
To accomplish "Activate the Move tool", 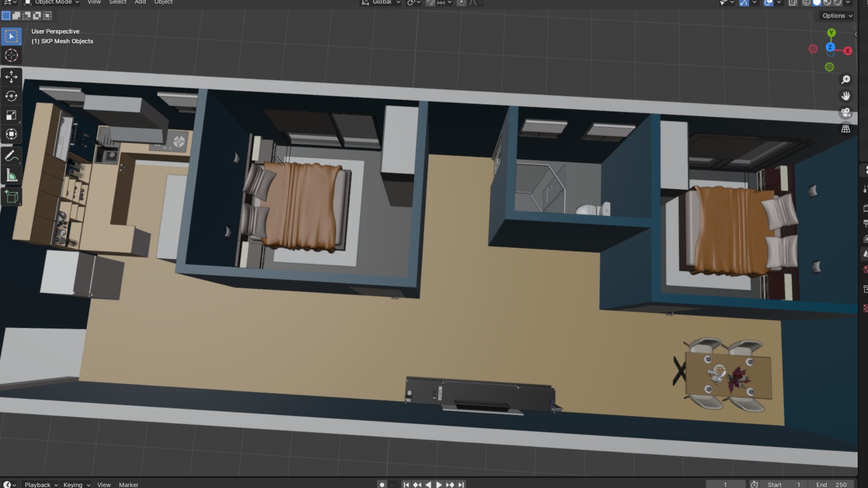I will (x=11, y=77).
